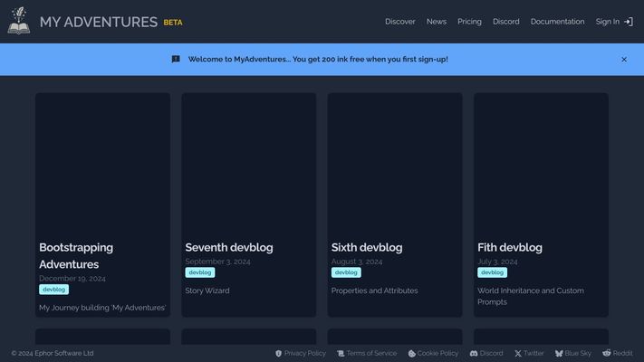
Task: Open the Discover page from navigation
Action: pyautogui.click(x=399, y=22)
